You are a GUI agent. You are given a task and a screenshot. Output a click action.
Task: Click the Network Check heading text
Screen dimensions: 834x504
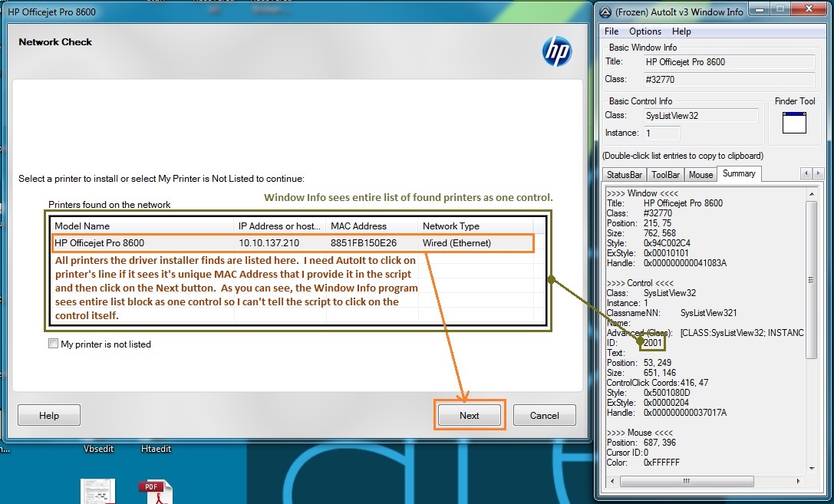[55, 42]
